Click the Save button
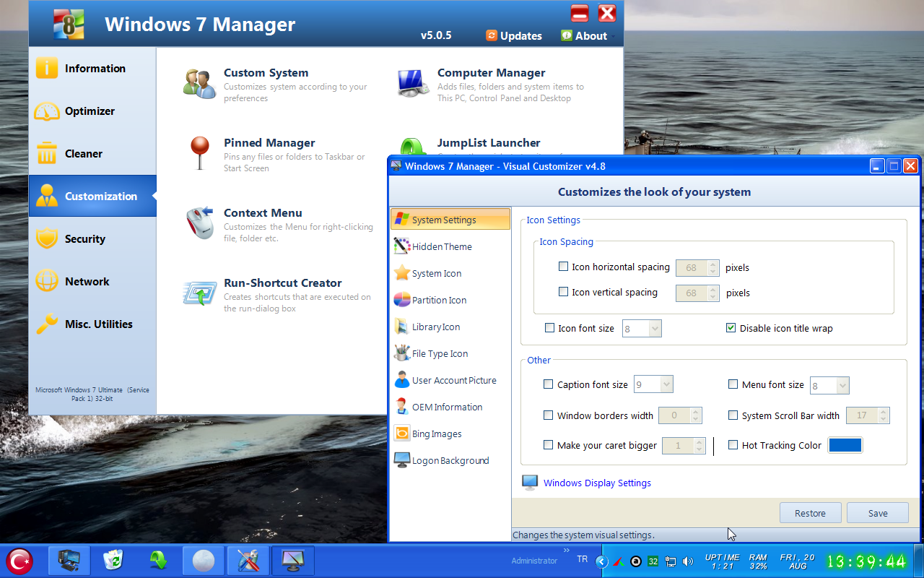 (x=878, y=513)
